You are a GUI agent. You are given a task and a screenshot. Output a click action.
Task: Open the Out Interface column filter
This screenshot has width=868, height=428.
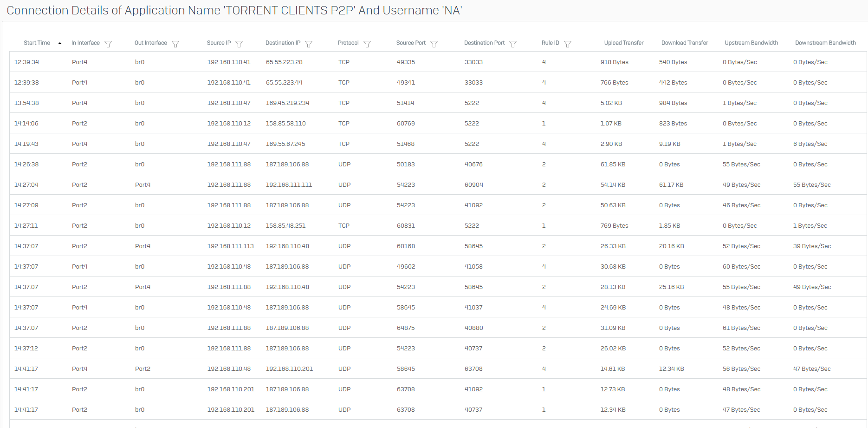175,44
